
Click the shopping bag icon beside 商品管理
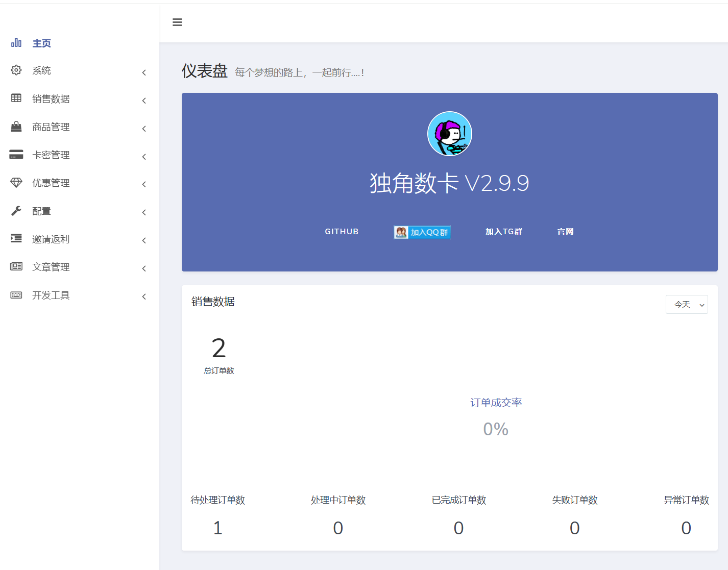pyautogui.click(x=16, y=127)
